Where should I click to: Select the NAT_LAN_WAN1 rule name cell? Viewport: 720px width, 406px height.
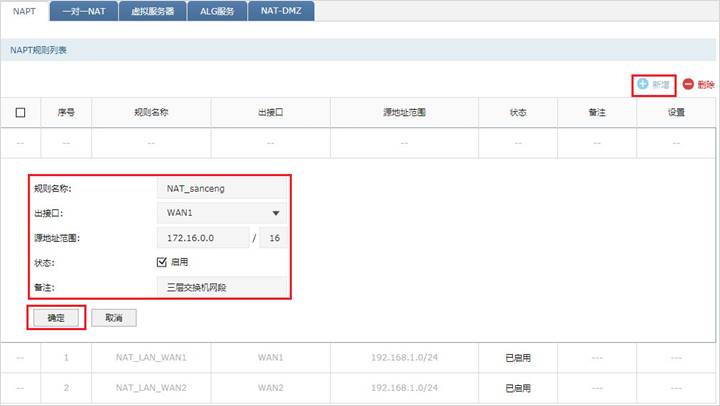tap(151, 357)
